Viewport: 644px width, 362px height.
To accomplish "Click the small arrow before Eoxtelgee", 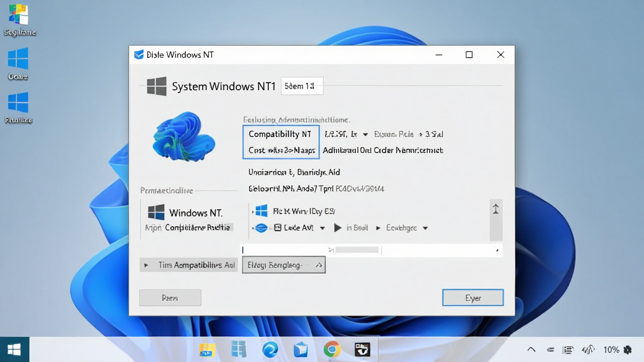I will click(x=378, y=228).
